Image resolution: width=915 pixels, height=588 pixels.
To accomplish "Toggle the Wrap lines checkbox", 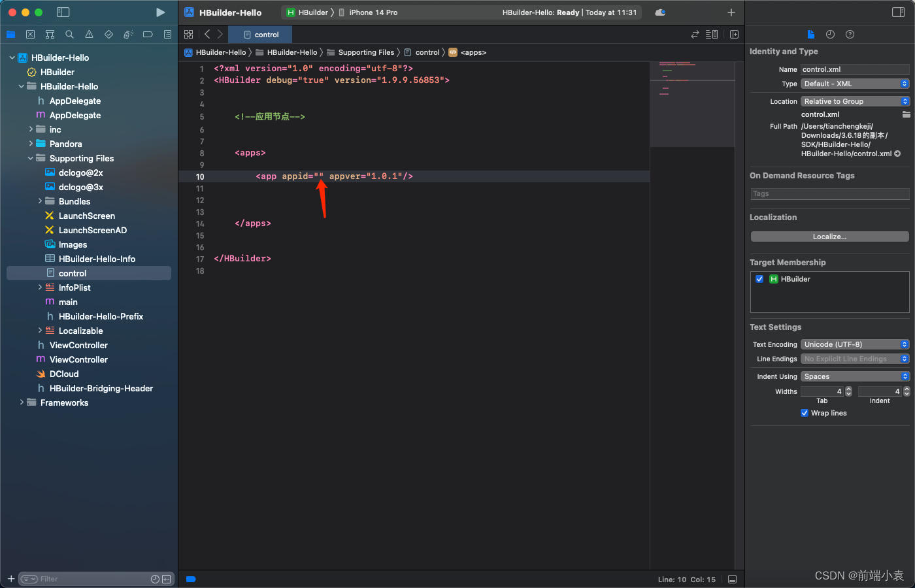I will click(805, 413).
